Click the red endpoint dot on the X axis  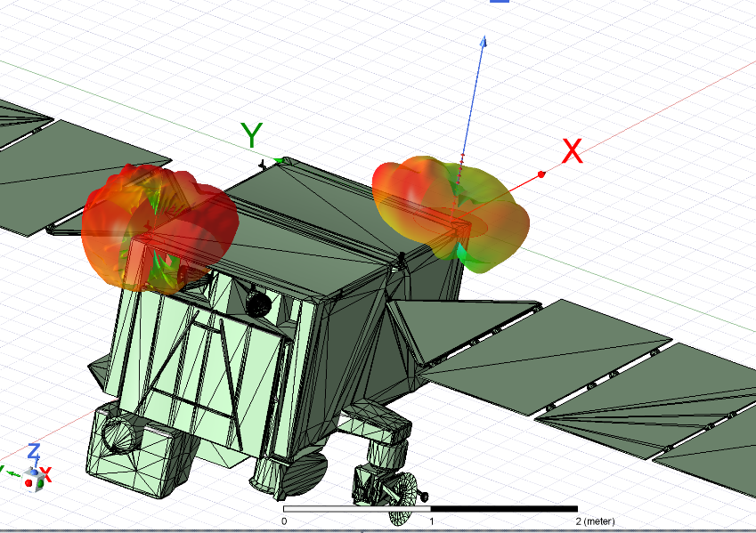[541, 174]
